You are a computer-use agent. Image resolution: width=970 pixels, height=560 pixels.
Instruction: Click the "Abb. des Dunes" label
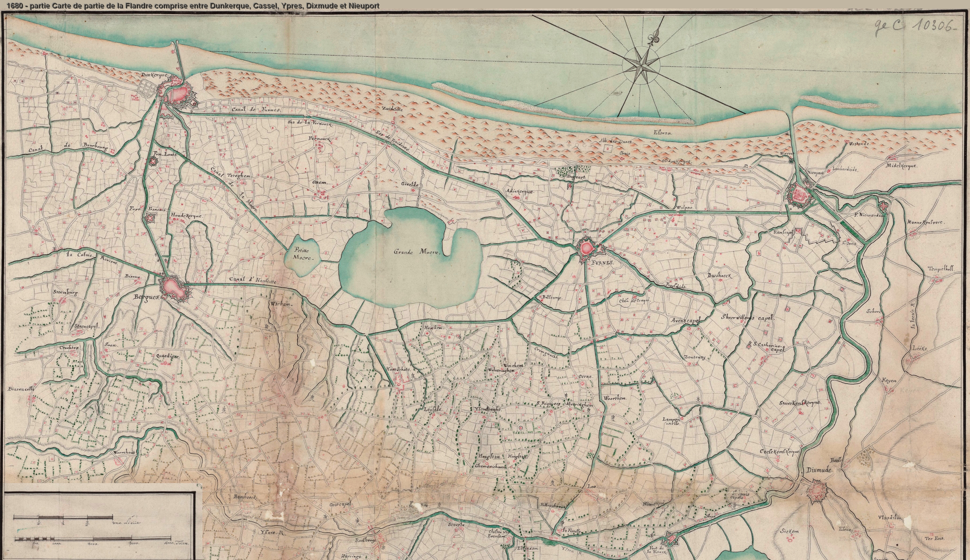point(616,141)
